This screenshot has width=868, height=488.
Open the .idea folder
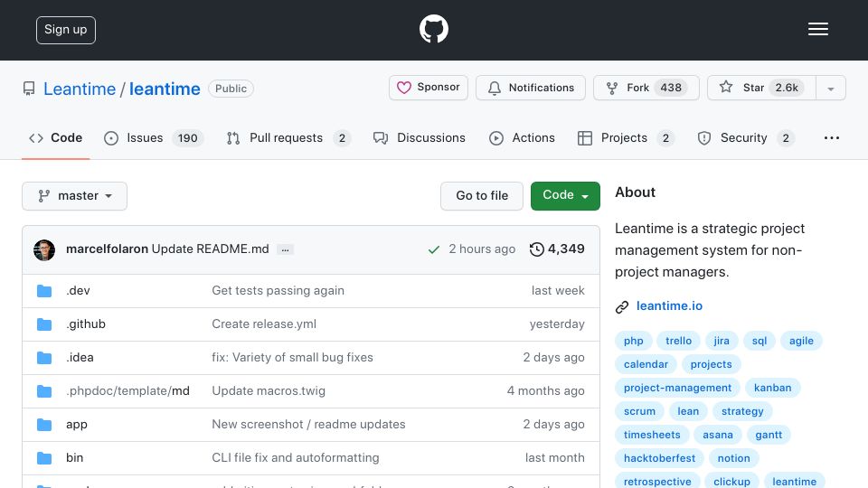(x=80, y=358)
